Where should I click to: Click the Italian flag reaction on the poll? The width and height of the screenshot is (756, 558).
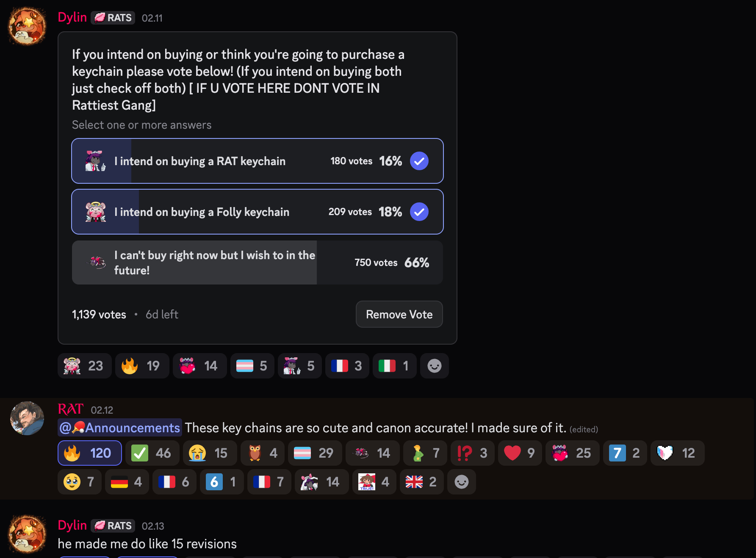point(394,366)
